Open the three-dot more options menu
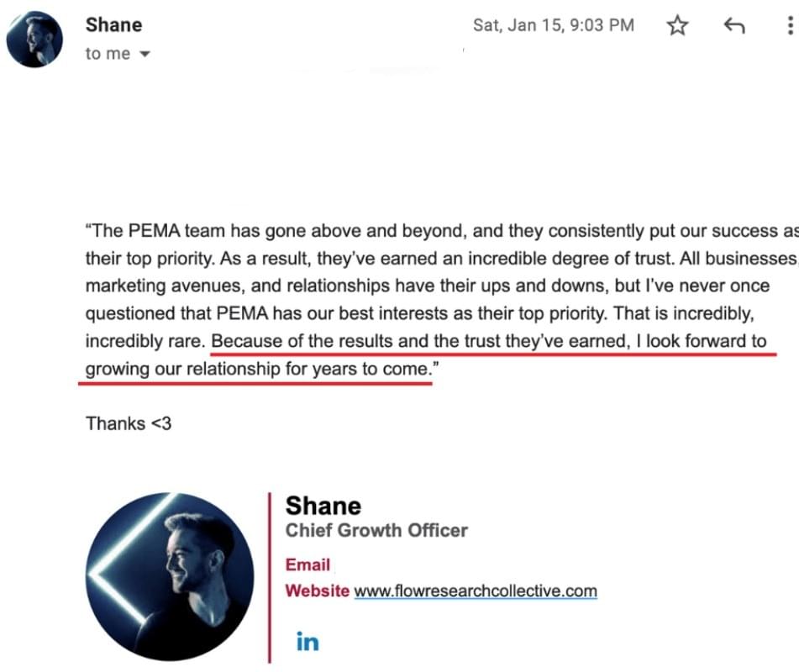This screenshot has height=672, width=799. tap(790, 25)
